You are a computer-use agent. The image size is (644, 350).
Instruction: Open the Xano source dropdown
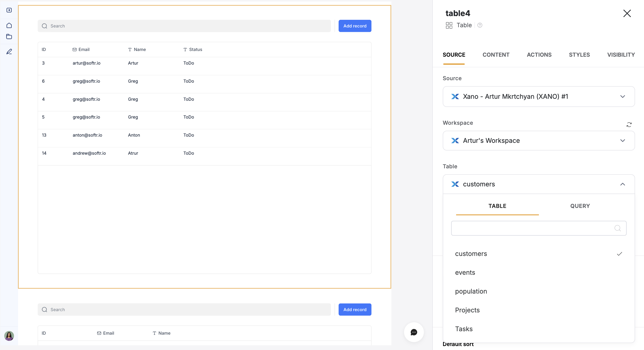point(623,97)
